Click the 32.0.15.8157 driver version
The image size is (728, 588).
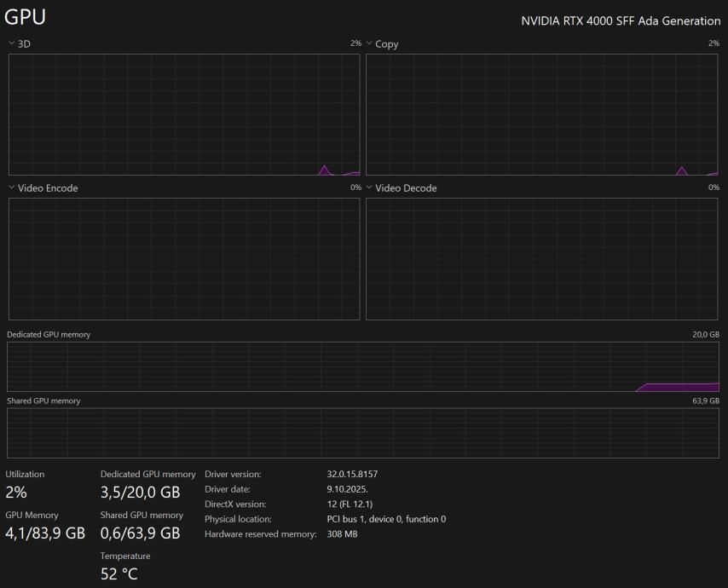pos(352,475)
